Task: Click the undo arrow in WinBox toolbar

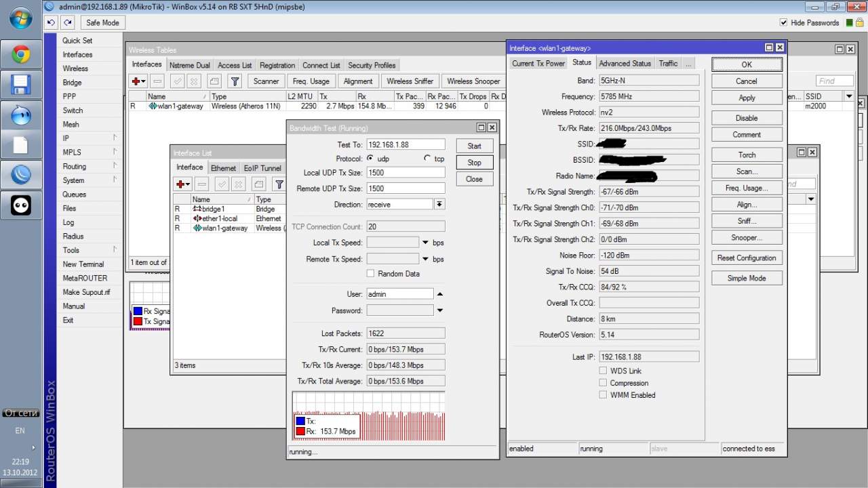Action: click(x=52, y=22)
